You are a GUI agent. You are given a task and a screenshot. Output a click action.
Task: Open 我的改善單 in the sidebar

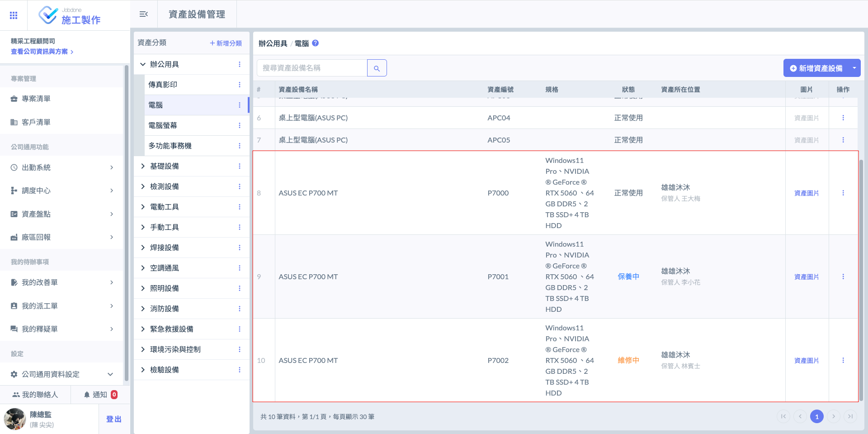tap(61, 282)
